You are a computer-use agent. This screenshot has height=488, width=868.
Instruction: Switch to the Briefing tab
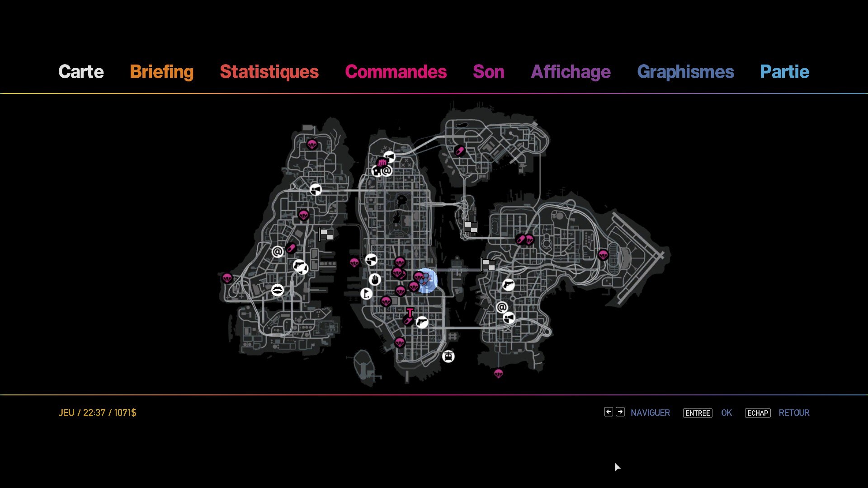pos(161,72)
